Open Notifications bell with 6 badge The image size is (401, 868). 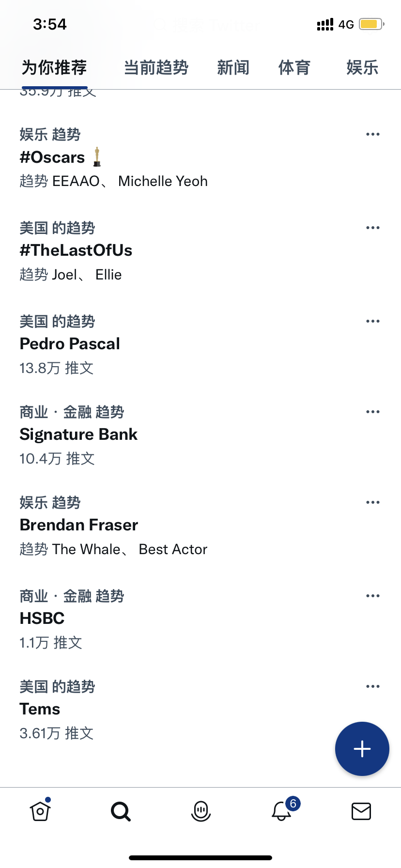[x=281, y=811]
